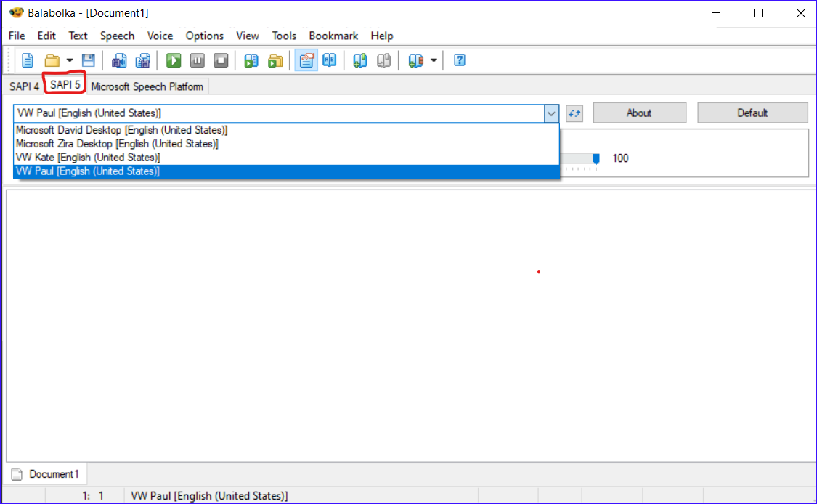Open help with question mark icon
Image resolution: width=817 pixels, height=504 pixels.
pos(460,60)
